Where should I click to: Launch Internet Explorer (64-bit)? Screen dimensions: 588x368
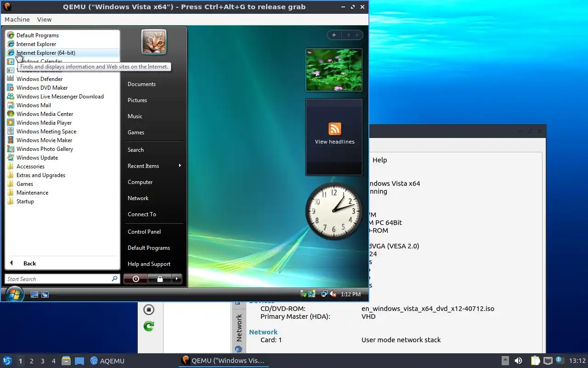[45, 53]
